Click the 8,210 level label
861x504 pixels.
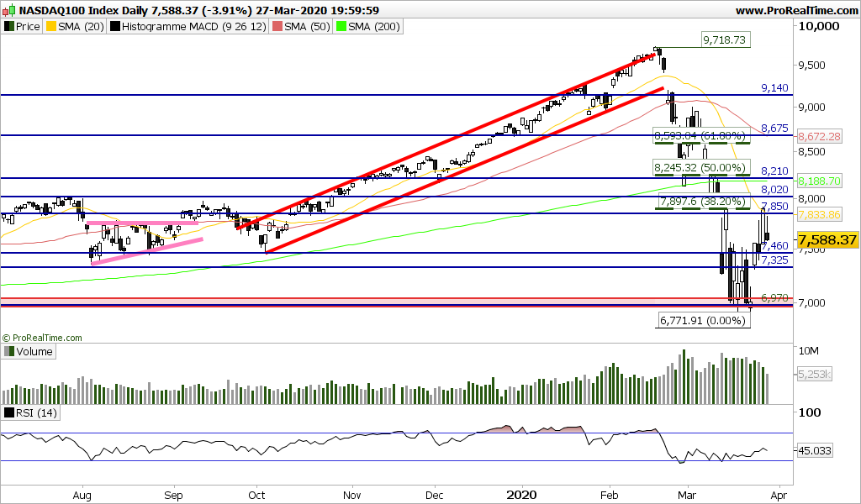point(774,171)
